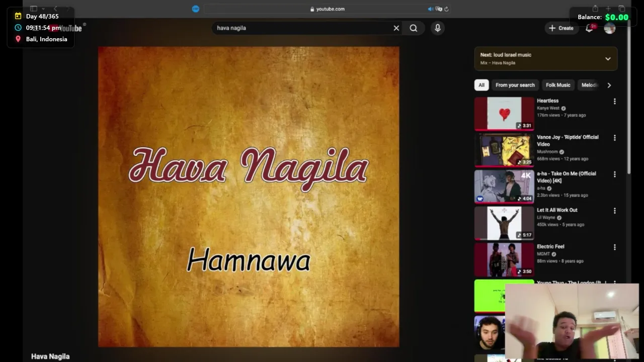The height and width of the screenshot is (362, 644).
Task: Open the translate page icon
Action: coord(439,9)
